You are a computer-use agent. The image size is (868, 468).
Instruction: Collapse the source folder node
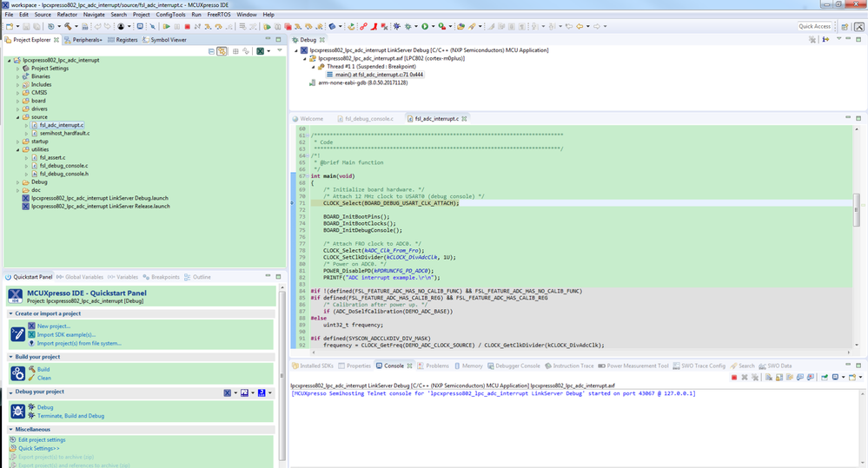pyautogui.click(x=17, y=117)
